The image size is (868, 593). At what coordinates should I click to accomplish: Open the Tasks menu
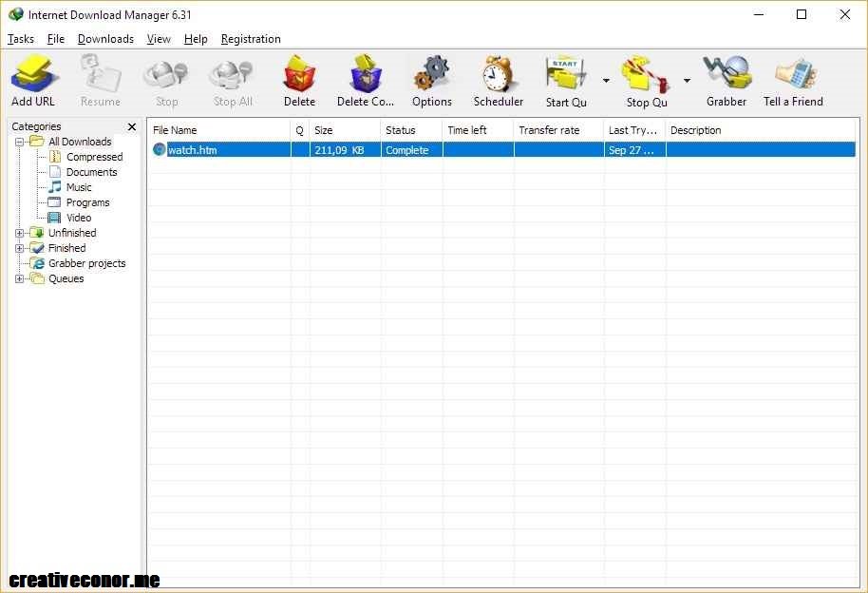[x=21, y=39]
